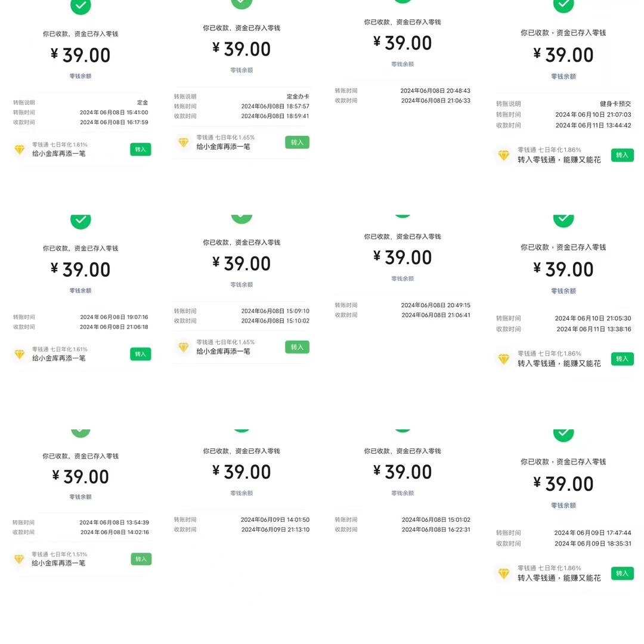
Task: Click green checkmark icon on the 定金 receipt
Action: pos(80,5)
